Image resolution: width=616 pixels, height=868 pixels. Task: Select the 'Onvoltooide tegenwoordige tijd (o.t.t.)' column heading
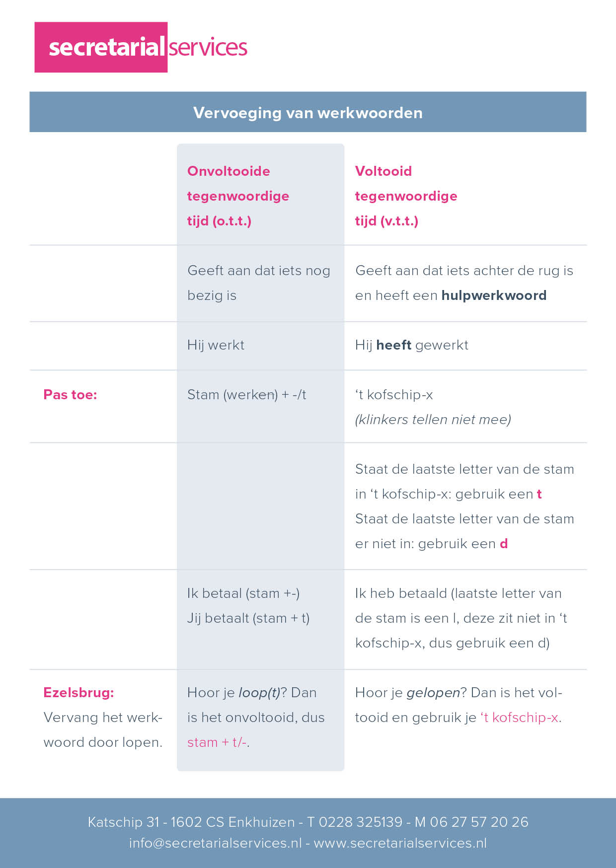coord(238,196)
